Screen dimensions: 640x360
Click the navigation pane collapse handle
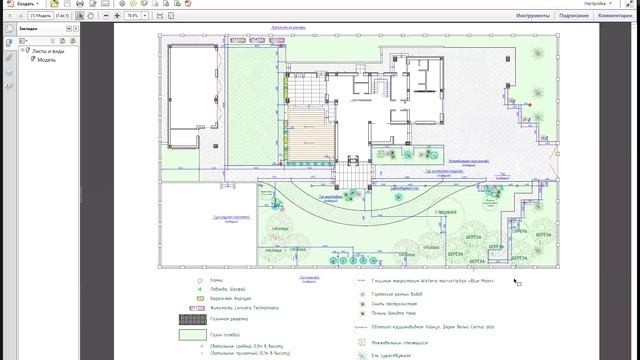(81, 194)
